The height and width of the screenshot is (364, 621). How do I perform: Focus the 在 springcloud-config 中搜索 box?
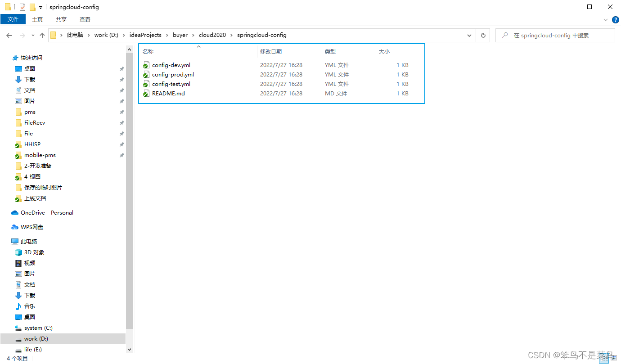[555, 35]
